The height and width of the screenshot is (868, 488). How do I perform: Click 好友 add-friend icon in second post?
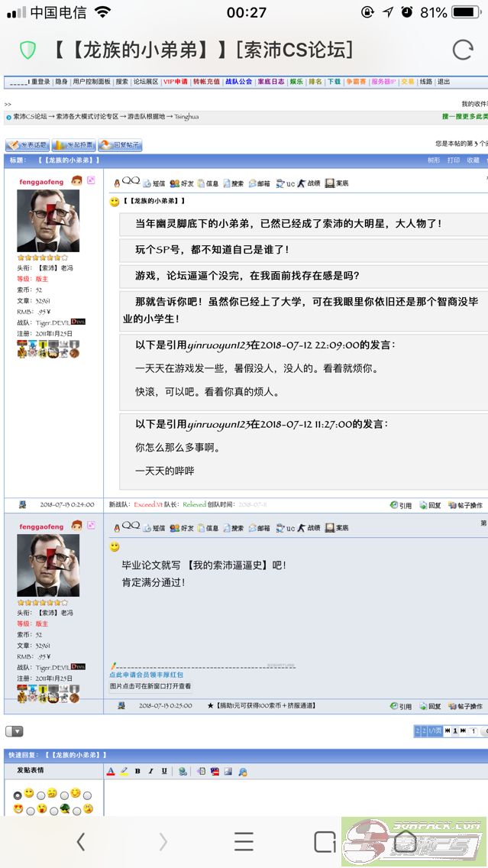[182, 528]
